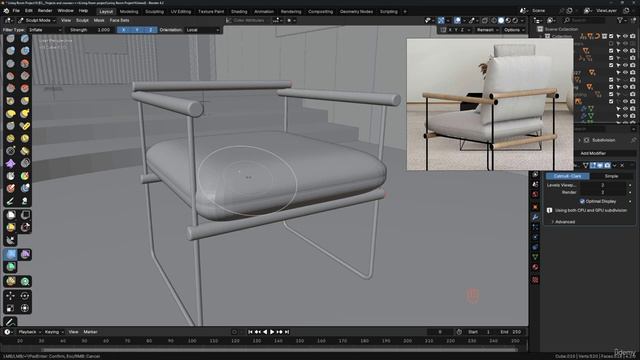Switch viewport to solid shading
Screen dimensions: 640x360
(x=501, y=20)
